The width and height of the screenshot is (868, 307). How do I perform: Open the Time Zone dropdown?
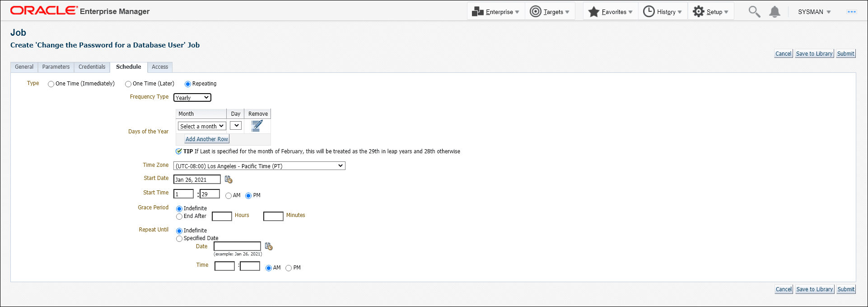click(259, 166)
